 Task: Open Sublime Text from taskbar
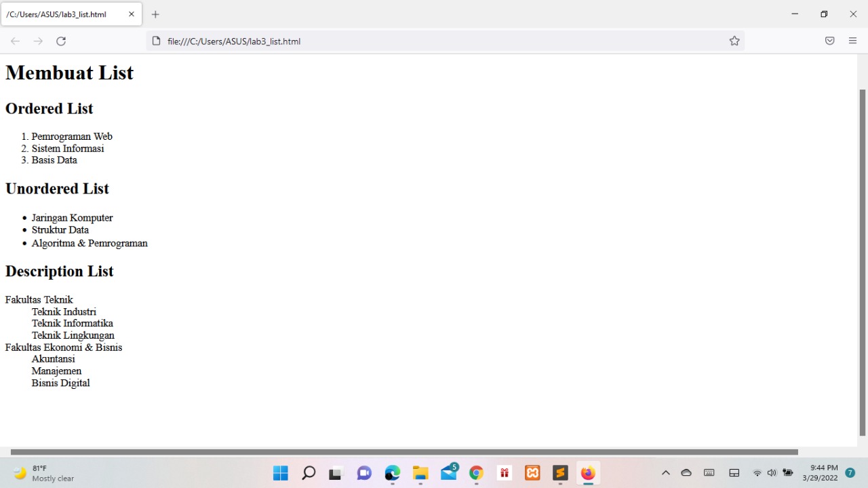(560, 473)
